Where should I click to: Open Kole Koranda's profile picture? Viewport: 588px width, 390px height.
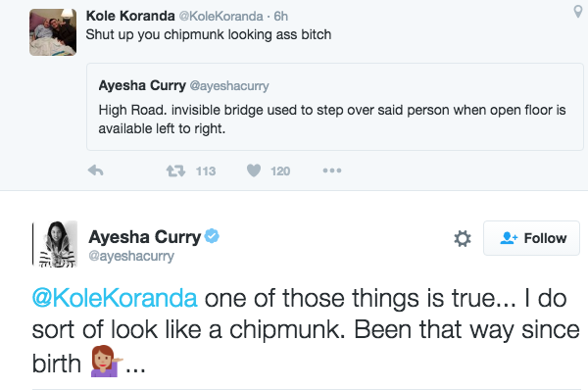pos(53,32)
